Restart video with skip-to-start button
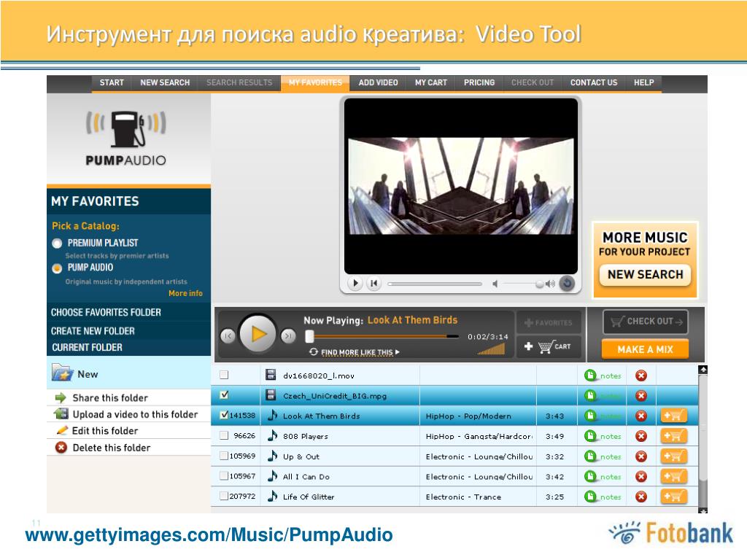Screen dimensions: 747x560 pos(374,284)
